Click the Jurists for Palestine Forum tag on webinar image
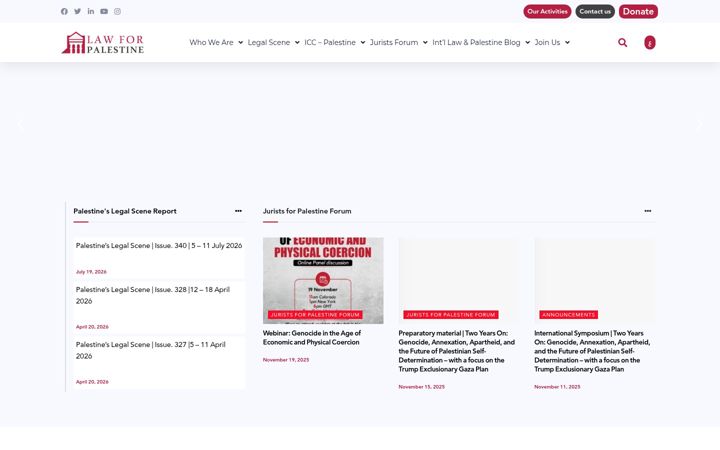Viewport: 720px width, 450px height. coord(315,315)
